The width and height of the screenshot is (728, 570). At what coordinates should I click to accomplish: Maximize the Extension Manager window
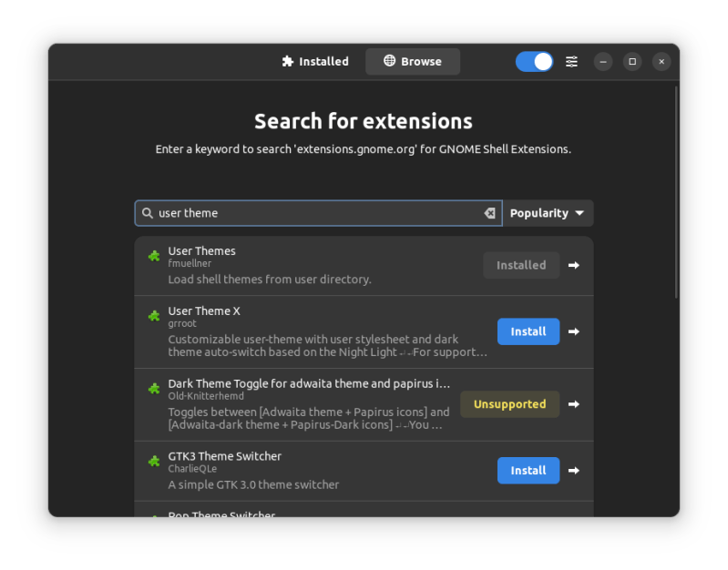pos(632,62)
